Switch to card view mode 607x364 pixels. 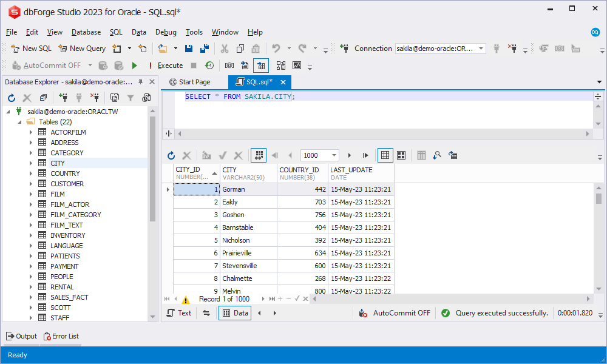click(x=401, y=155)
